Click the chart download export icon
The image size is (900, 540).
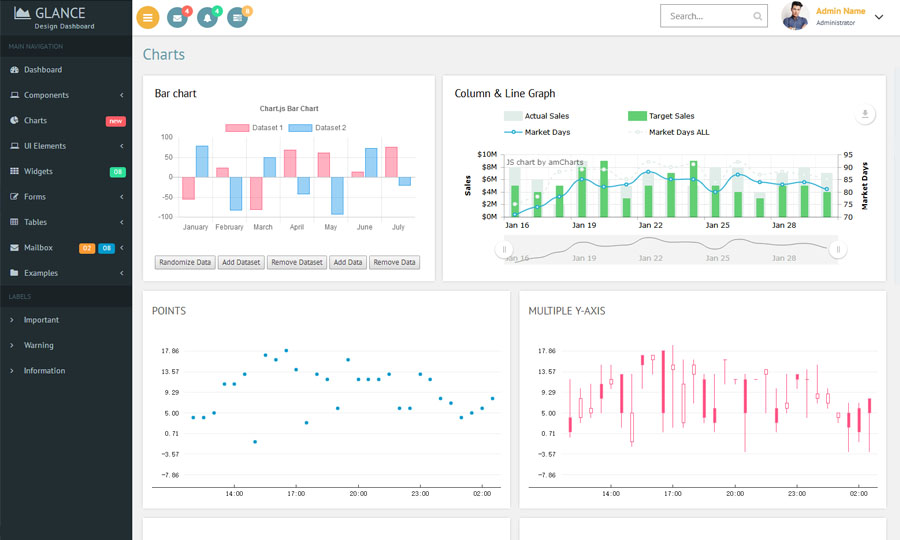coord(865,114)
